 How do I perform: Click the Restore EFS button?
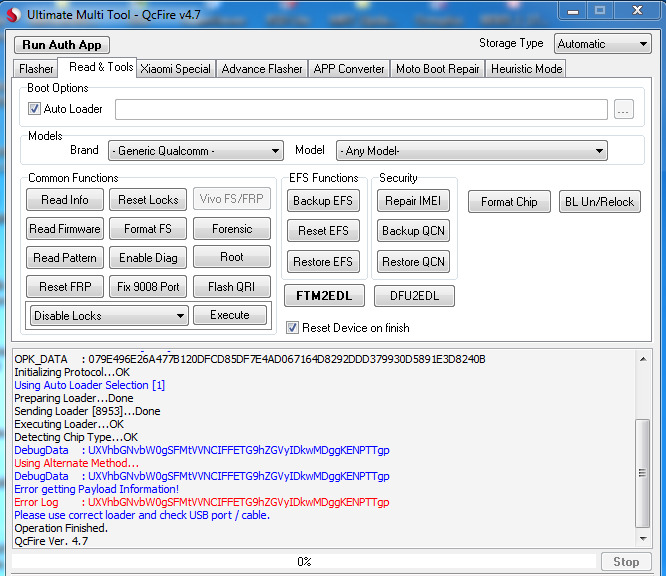[323, 262]
